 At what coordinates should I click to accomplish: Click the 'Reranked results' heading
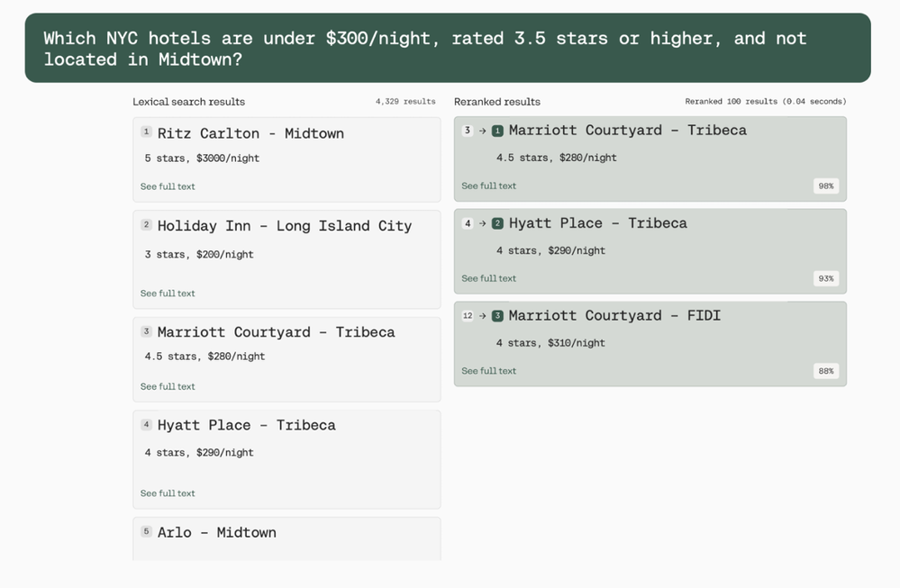tap(497, 102)
